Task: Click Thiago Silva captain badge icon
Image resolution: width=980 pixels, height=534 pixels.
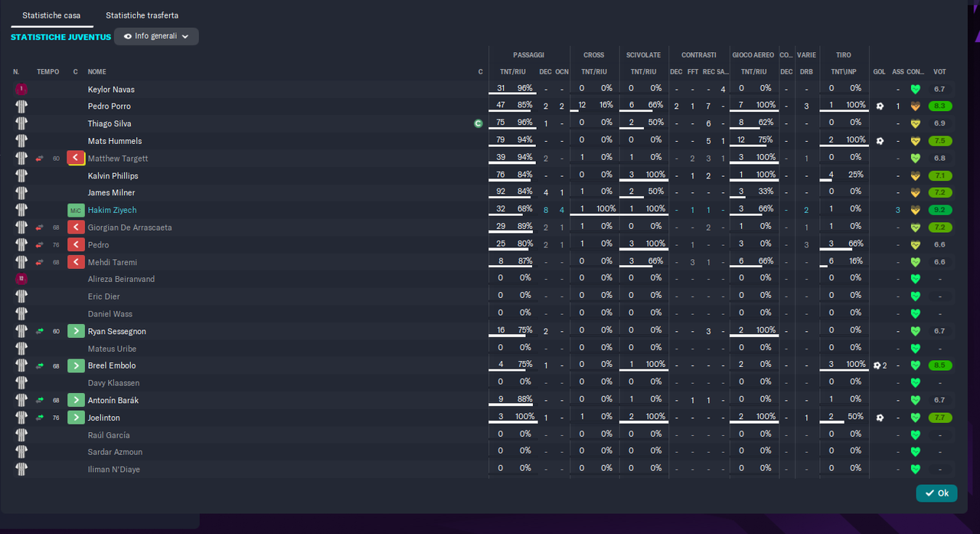Action: [479, 123]
